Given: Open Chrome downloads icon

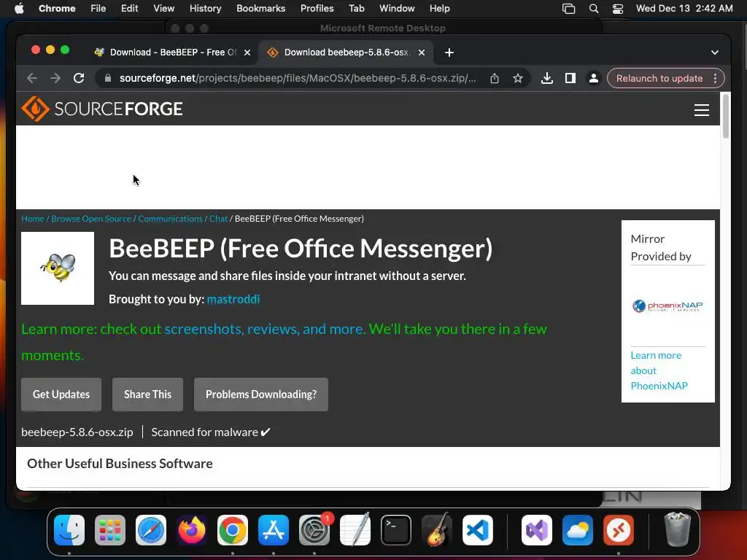Looking at the screenshot, I should pos(547,78).
